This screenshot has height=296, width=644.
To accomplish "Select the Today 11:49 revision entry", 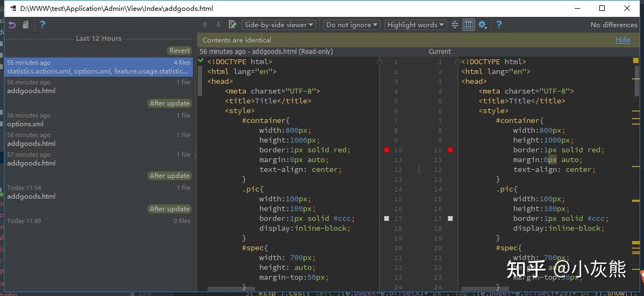I will (x=98, y=221).
